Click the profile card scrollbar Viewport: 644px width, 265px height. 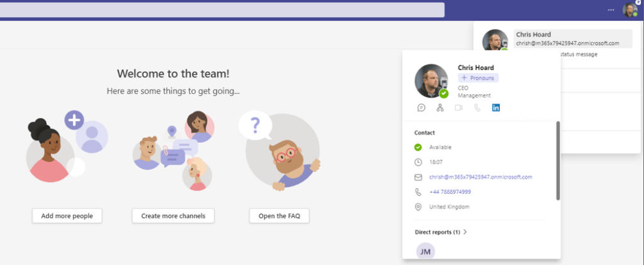pyautogui.click(x=558, y=161)
